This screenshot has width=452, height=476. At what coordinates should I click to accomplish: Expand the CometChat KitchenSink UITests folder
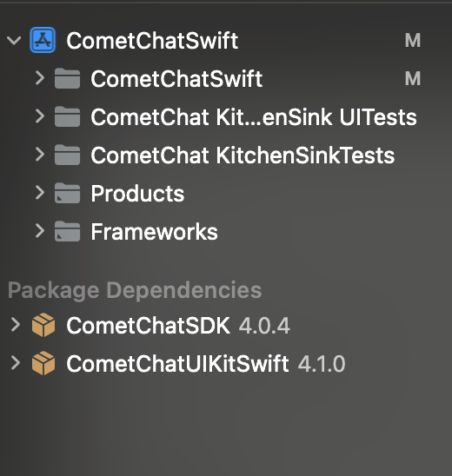[x=40, y=116]
